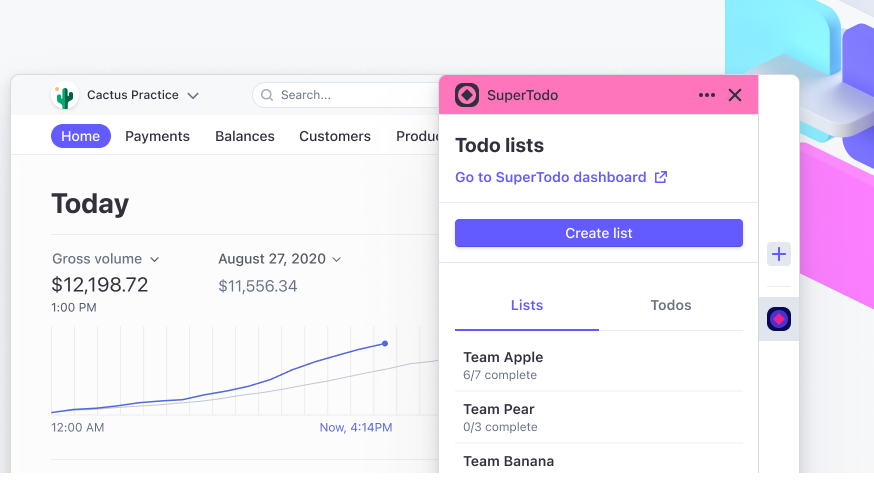The image size is (874, 500).
Task: Open the Team Pear list
Action: point(599,418)
